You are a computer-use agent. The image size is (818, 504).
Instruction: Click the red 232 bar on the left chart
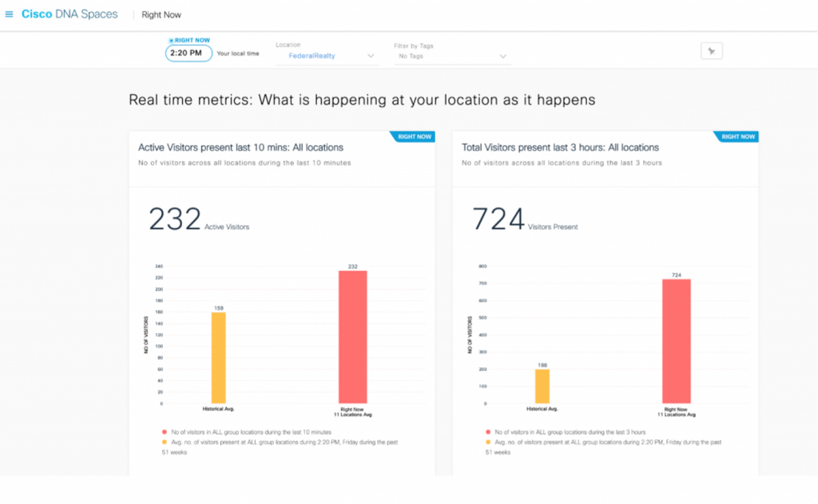(351, 335)
